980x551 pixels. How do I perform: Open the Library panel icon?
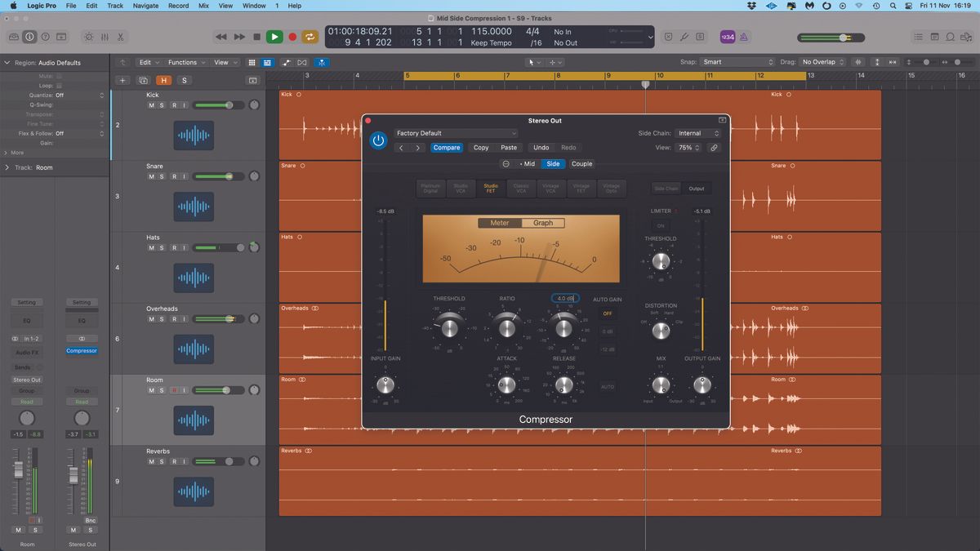13,36
